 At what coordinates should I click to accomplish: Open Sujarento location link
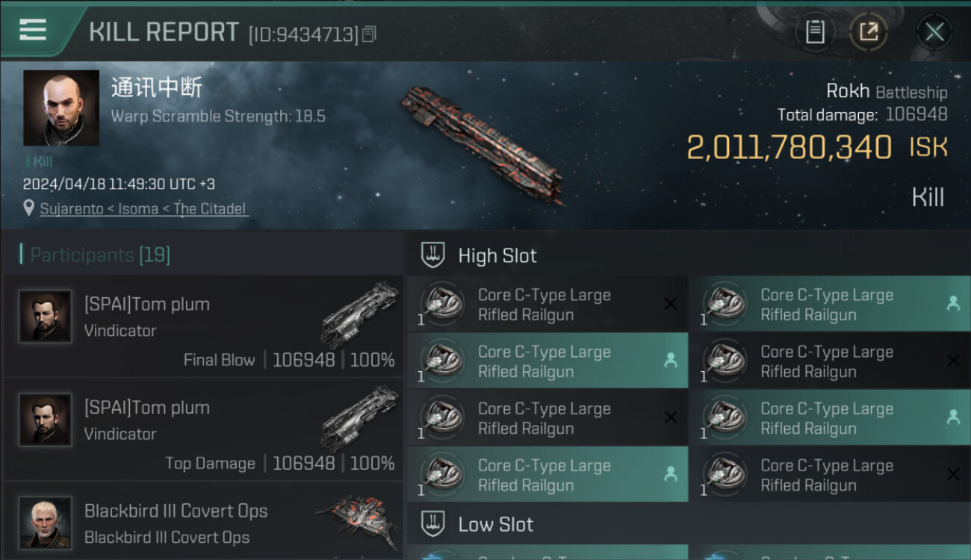pos(143,209)
